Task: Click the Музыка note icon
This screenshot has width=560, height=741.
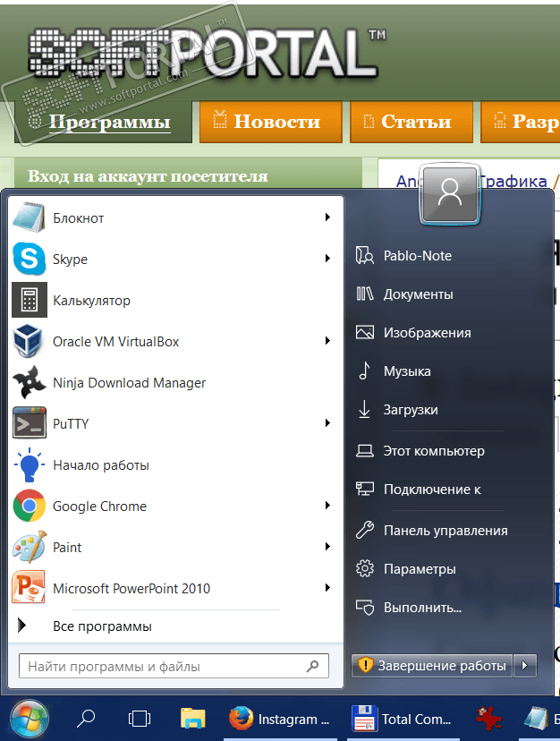Action: tap(364, 371)
